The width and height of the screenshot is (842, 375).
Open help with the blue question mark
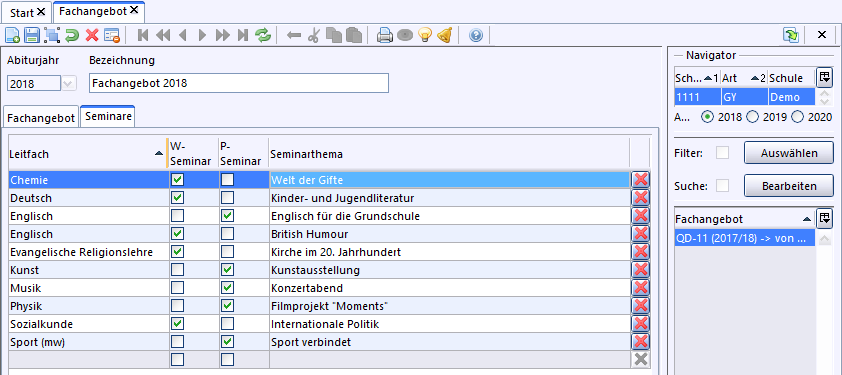coord(476,35)
